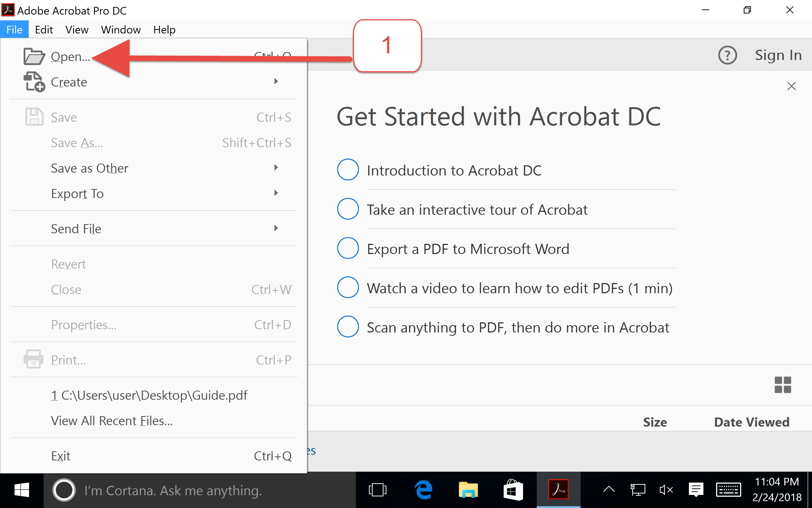Switch to thumbnail grid view icon

(x=783, y=384)
